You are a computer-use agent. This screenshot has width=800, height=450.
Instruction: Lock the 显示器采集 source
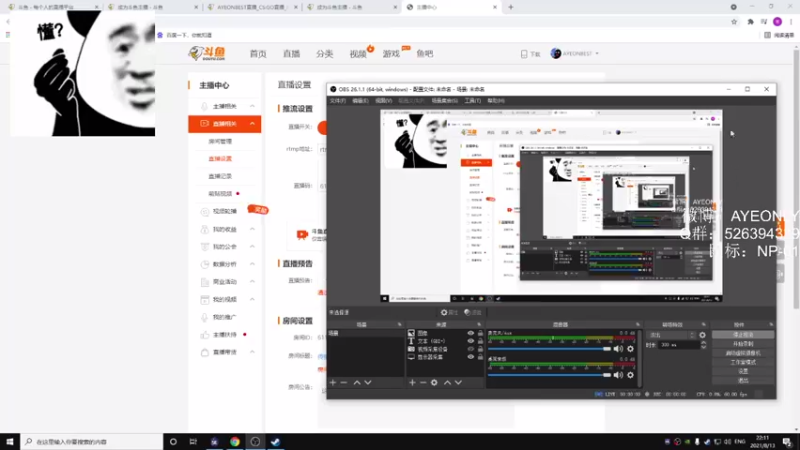tap(480, 357)
